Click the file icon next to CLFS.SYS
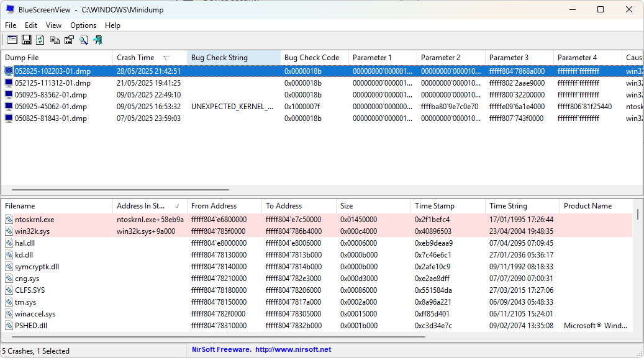 [9, 290]
